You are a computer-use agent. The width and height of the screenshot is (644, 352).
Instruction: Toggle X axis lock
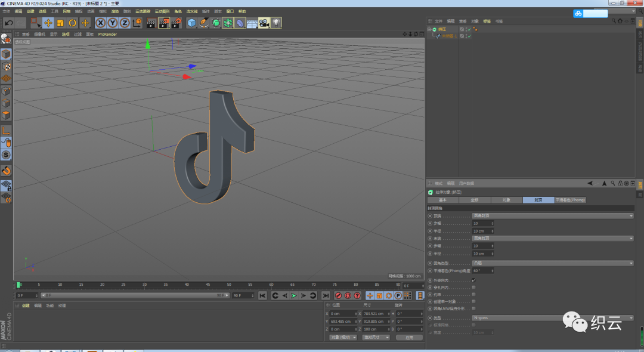pyautogui.click(x=101, y=23)
